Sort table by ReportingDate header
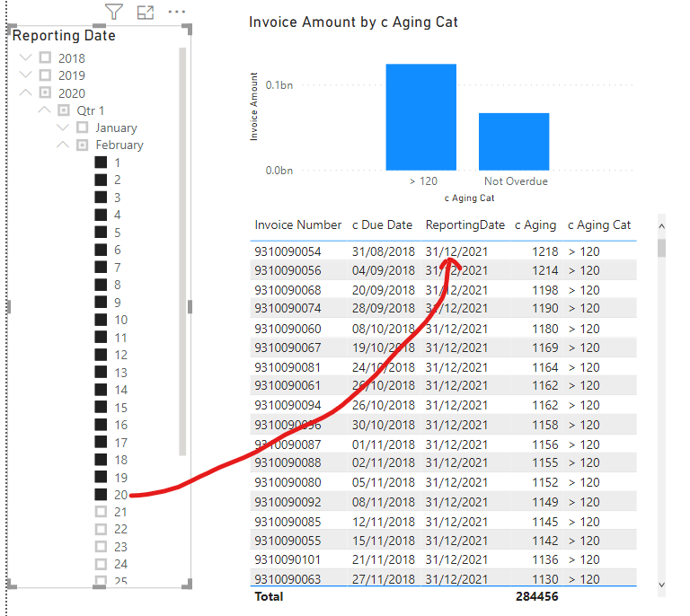Viewport: 690px width, 616px height. pyautogui.click(x=464, y=225)
